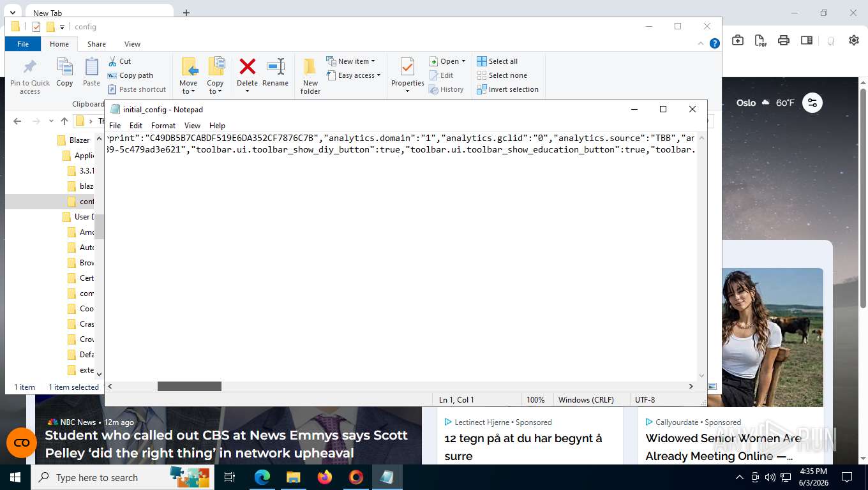Open the History button in ribbon

[446, 89]
